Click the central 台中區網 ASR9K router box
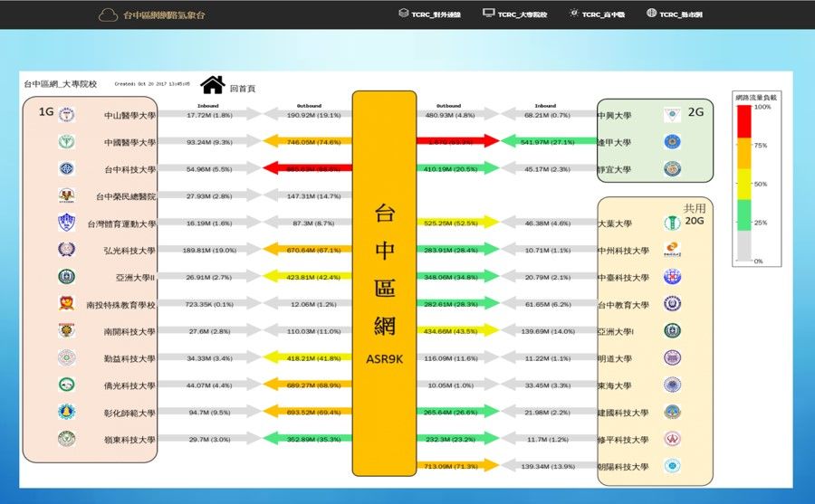 [x=384, y=283]
